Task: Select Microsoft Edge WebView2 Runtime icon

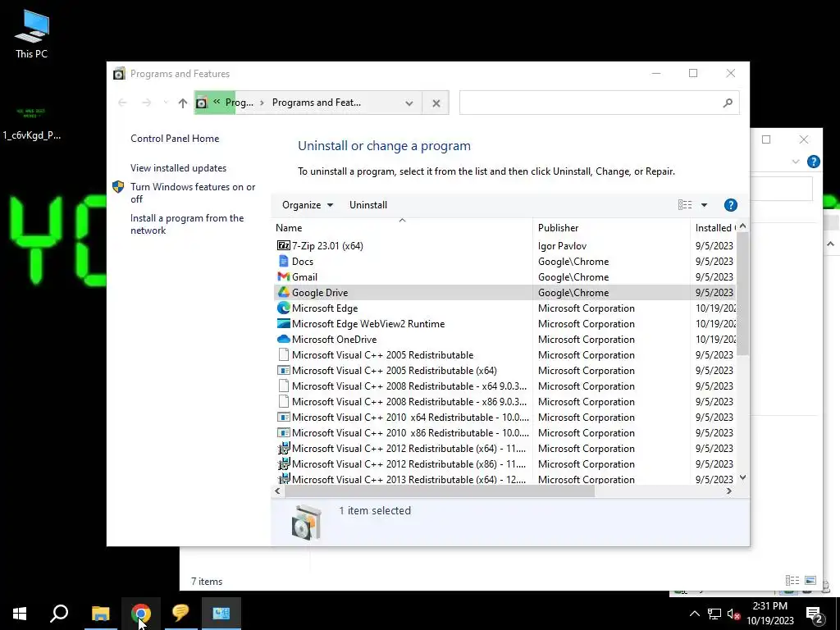Action: [283, 323]
